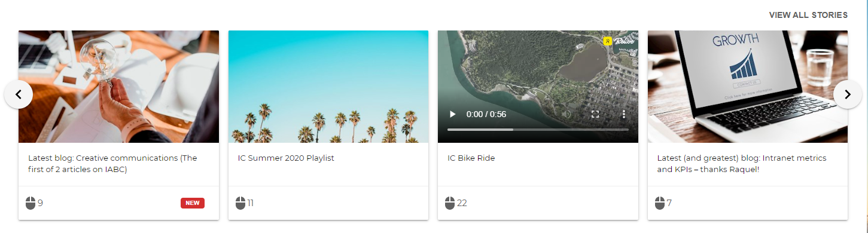Click mouse icon beside 22 clicks

tap(450, 203)
